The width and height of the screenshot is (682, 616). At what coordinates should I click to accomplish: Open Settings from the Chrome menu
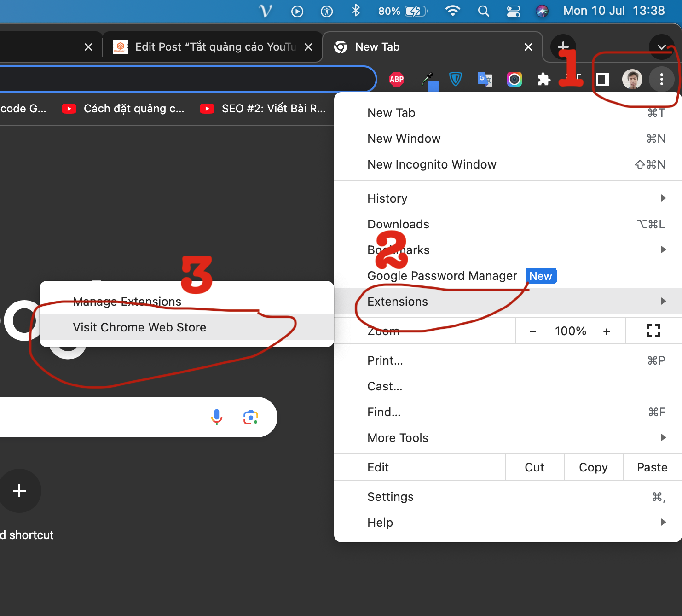point(508,497)
